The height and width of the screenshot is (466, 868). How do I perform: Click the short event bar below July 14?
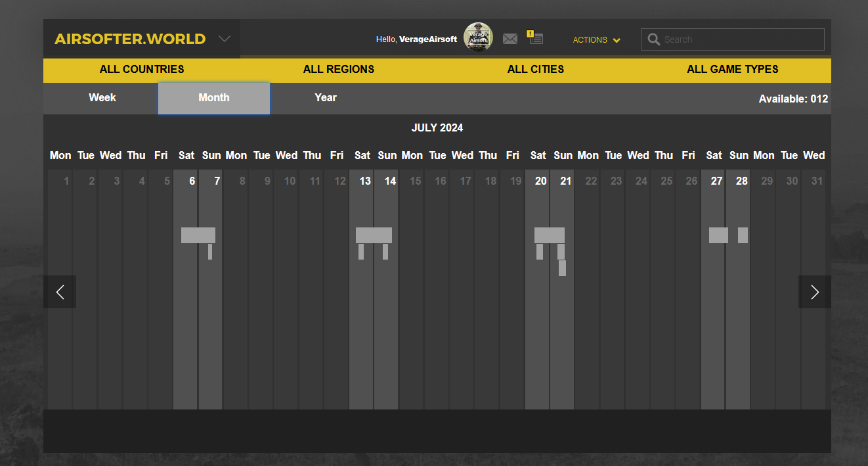click(385, 252)
